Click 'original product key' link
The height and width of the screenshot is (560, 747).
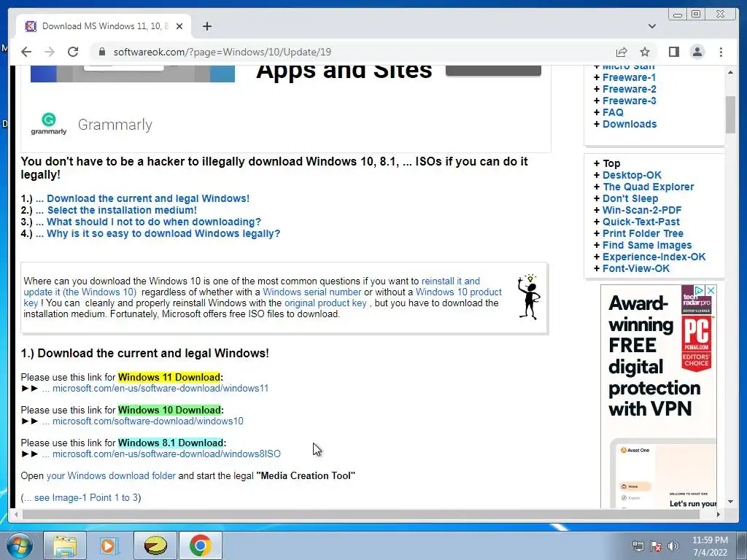pyautogui.click(x=325, y=303)
